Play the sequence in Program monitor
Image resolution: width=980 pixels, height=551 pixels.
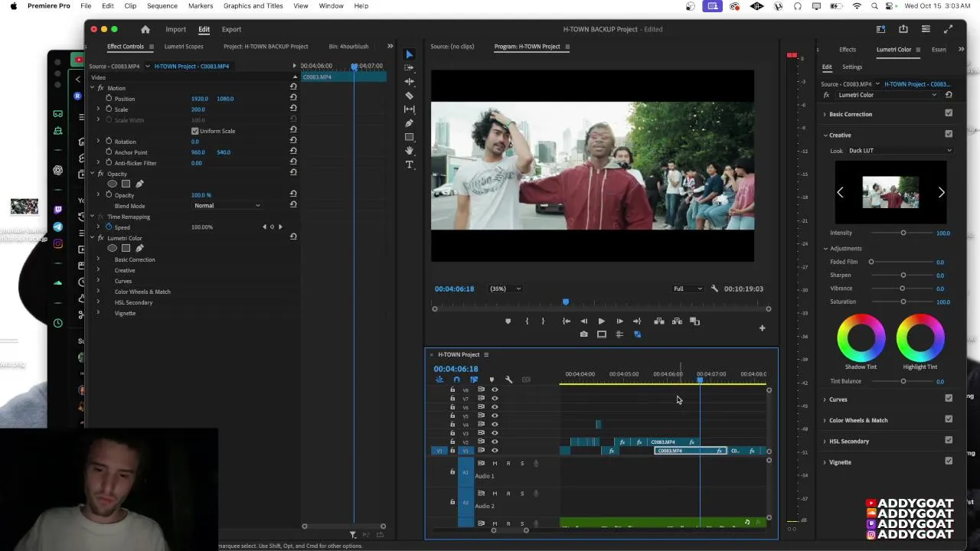(x=601, y=321)
